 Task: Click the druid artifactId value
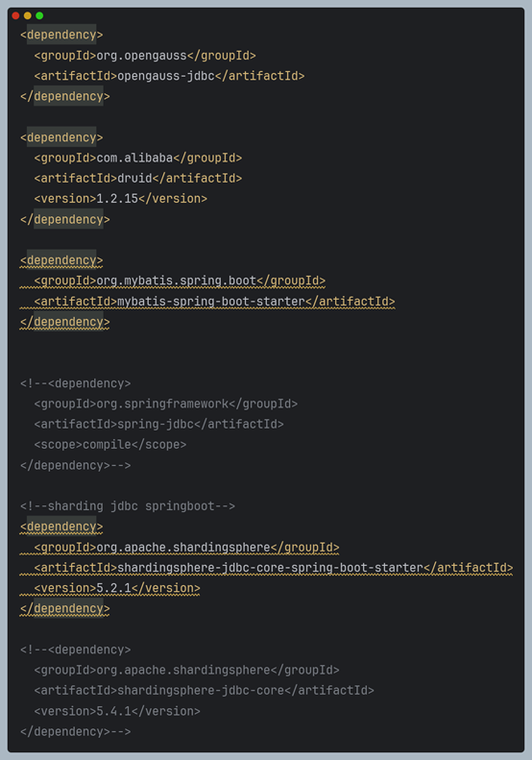pyautogui.click(x=134, y=179)
